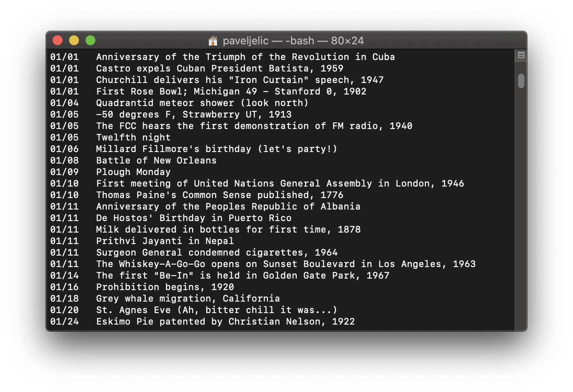Viewport: 573px width, 392px height.
Task: Click the "Twelfth night" entry text
Action: coord(133,138)
